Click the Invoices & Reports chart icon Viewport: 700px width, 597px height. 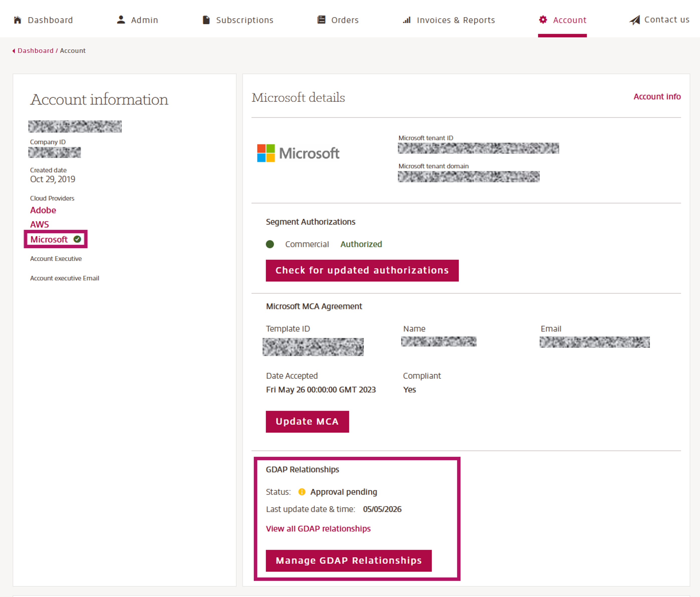pyautogui.click(x=407, y=20)
